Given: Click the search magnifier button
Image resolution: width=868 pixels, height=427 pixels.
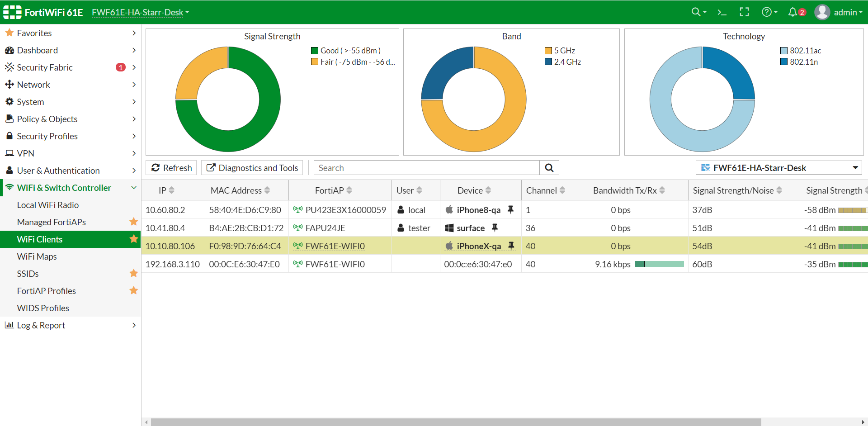Looking at the screenshot, I should [x=549, y=168].
